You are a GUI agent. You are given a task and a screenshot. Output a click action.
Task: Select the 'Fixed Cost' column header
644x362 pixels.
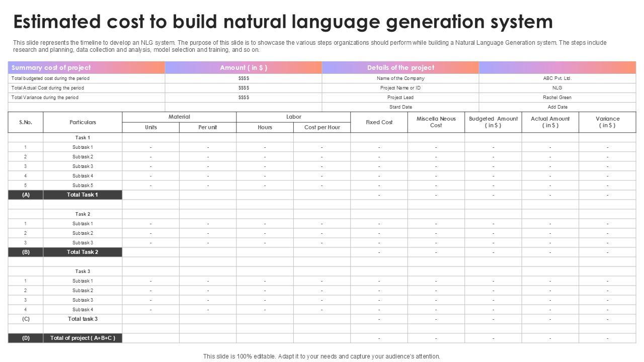379,122
